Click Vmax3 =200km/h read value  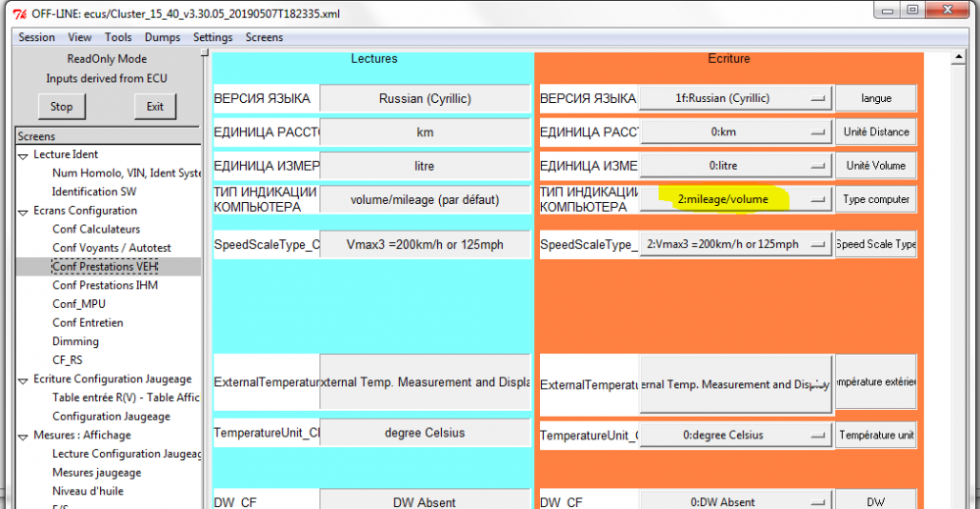click(x=425, y=245)
